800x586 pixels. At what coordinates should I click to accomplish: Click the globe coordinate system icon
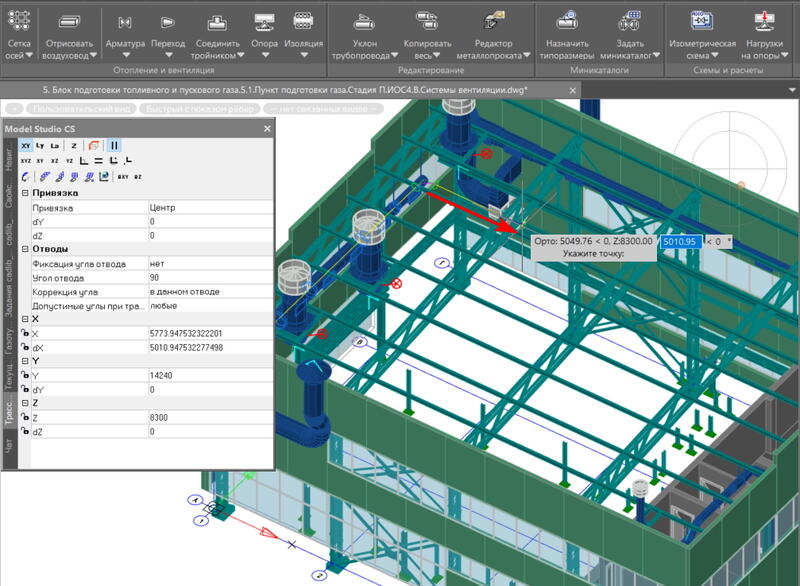pyautogui.click(x=104, y=176)
